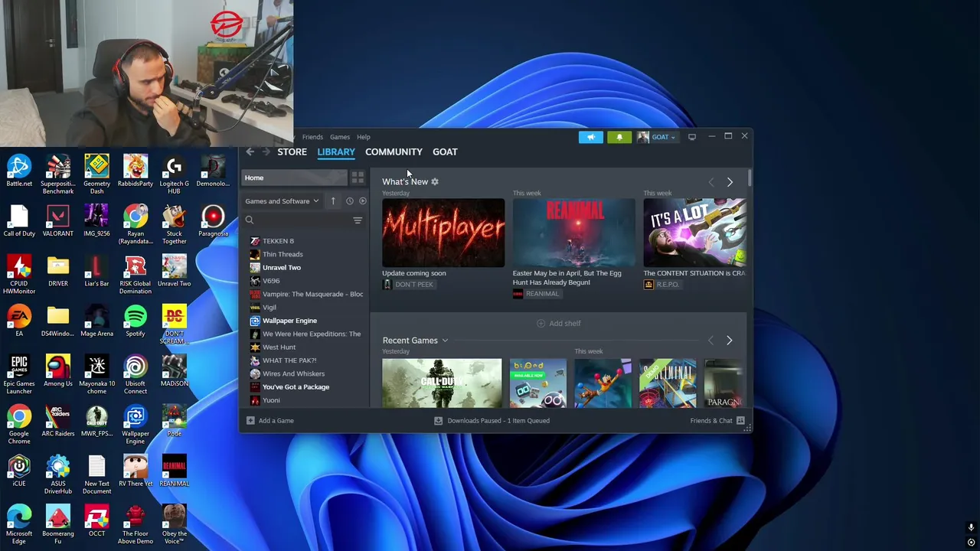Show previous What's New items
The height and width of the screenshot is (551, 980).
pyautogui.click(x=710, y=182)
